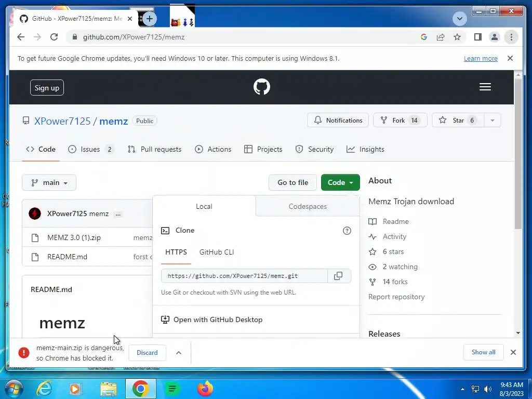Open the Star lists dropdown arrow

pos(493,121)
